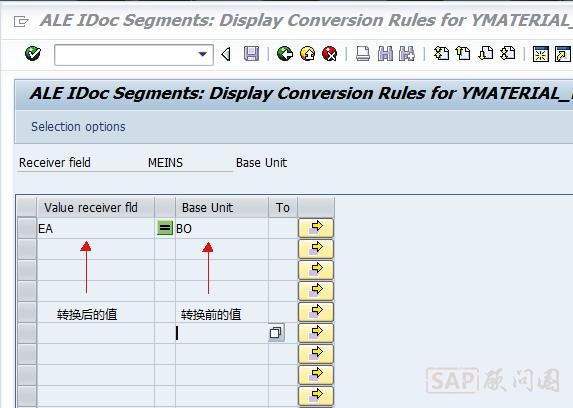Click the green Back arrow icon
Screen dimensions: 573x408
(x=285, y=54)
